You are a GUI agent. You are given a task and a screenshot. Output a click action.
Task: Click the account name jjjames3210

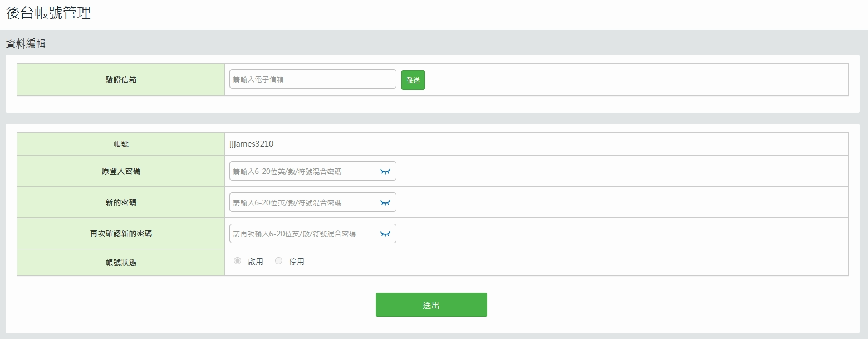pos(251,144)
